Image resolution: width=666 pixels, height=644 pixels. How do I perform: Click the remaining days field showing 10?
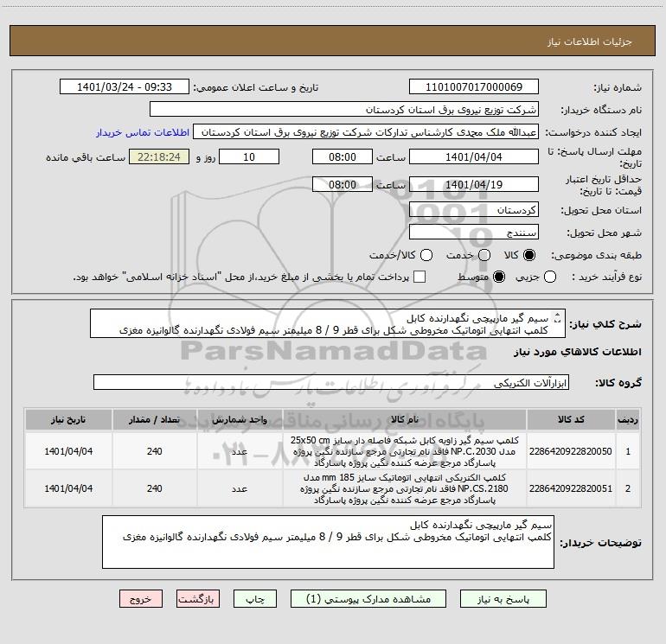[249, 156]
